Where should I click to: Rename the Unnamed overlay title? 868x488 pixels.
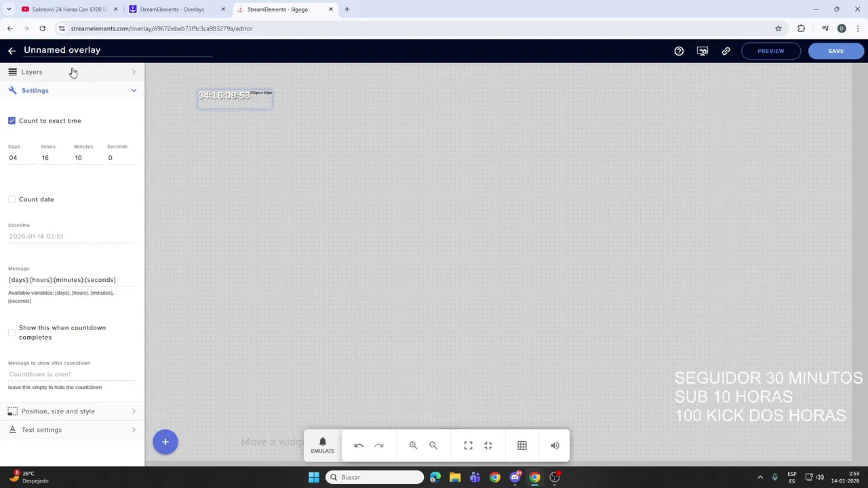[118, 50]
